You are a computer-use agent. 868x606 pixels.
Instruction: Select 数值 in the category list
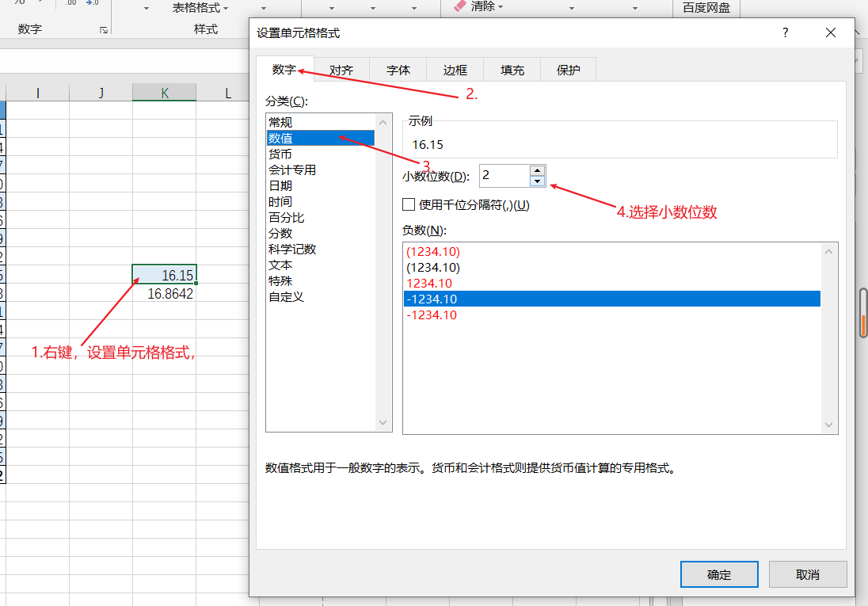tap(321, 138)
